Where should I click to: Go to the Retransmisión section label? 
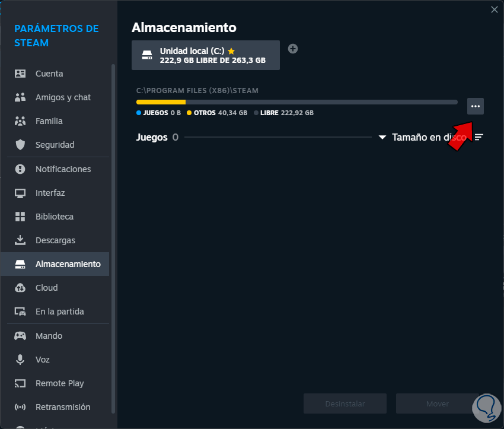(63, 407)
